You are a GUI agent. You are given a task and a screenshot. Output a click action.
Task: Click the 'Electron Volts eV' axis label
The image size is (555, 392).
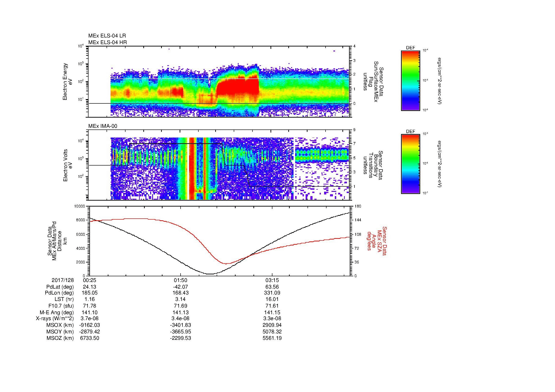[68, 166]
